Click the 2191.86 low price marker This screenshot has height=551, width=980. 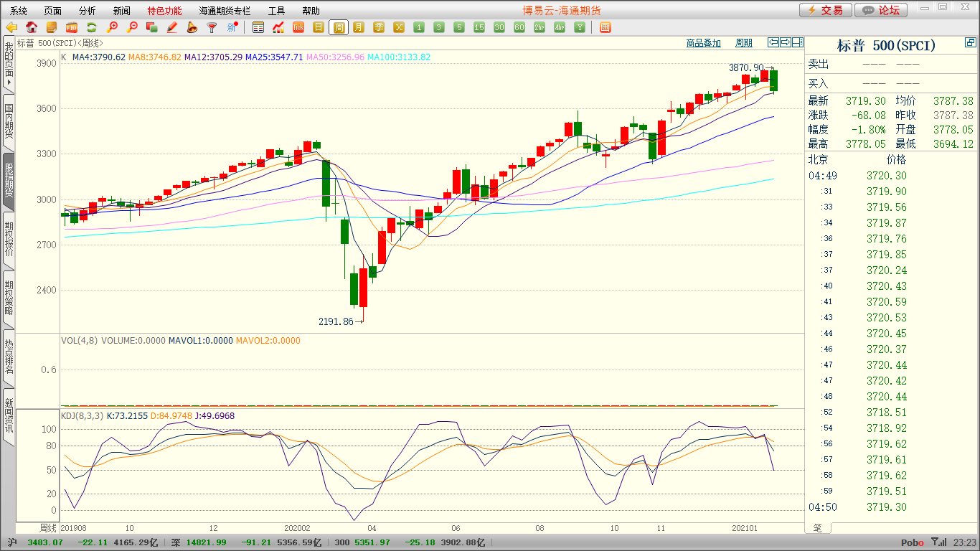(x=341, y=322)
